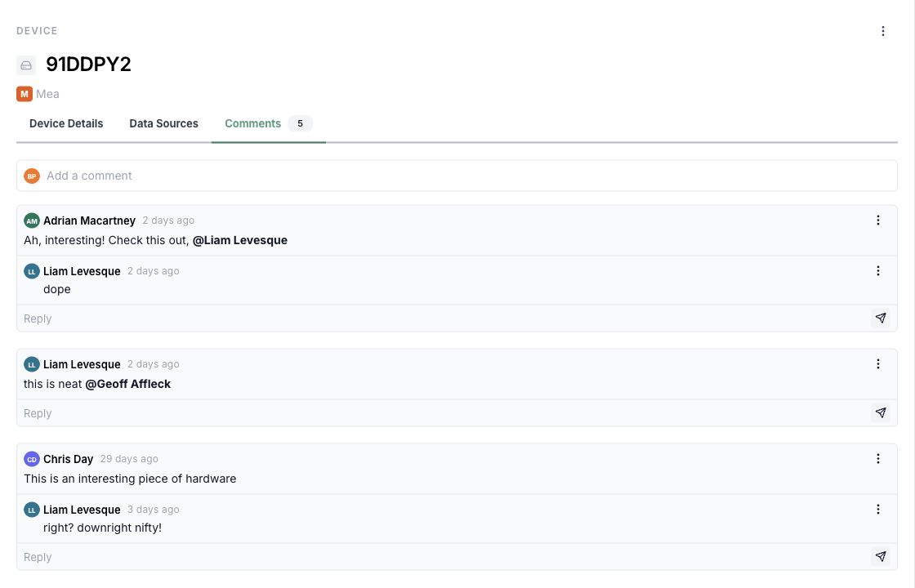This screenshot has width=915, height=588.
Task: Click Liam Levesque name above 'downright nifty'
Action: click(x=82, y=510)
